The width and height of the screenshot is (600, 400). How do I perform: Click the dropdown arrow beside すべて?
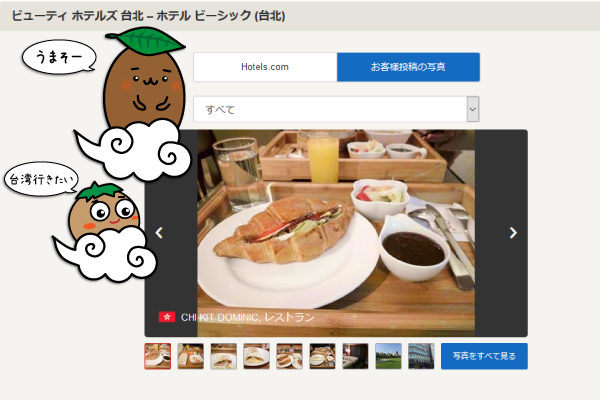(473, 109)
